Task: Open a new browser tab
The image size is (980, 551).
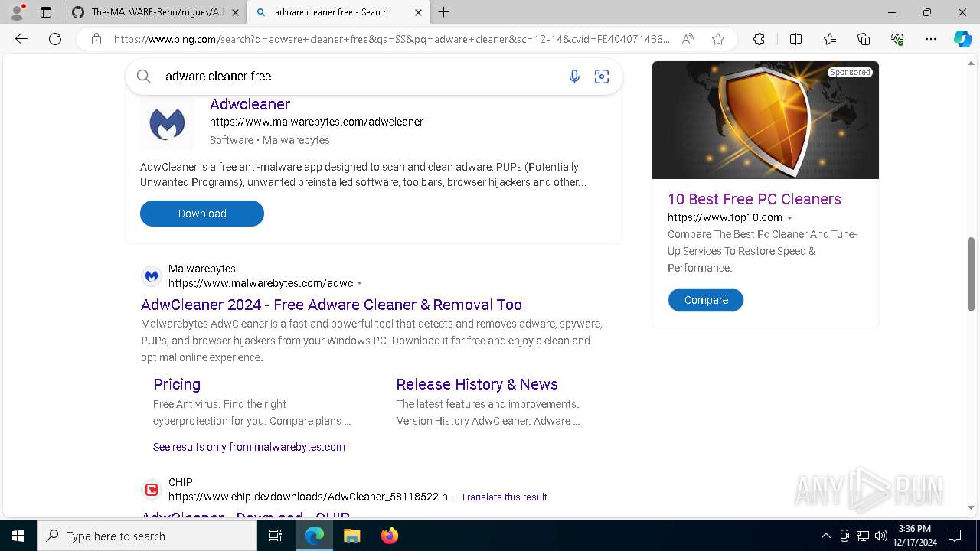Action: click(x=444, y=12)
